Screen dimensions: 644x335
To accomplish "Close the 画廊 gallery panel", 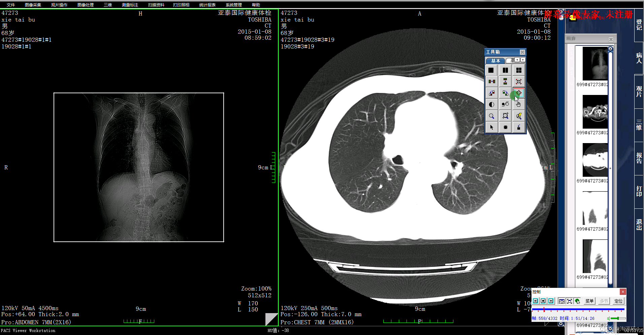I will coord(611,39).
